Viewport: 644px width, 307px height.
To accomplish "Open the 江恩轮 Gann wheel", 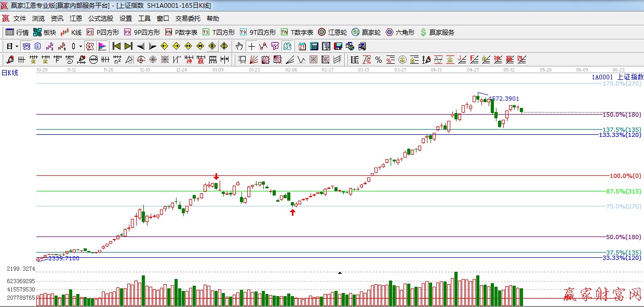I will (332, 32).
